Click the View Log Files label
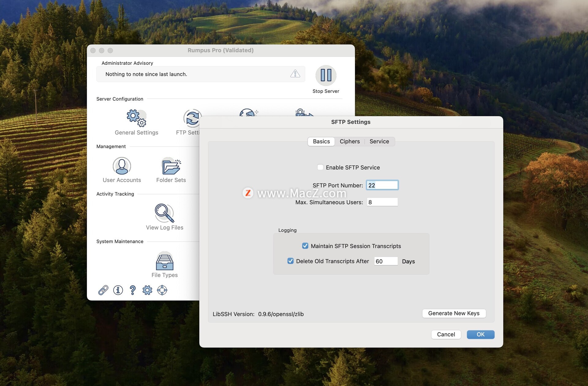The height and width of the screenshot is (386, 588). coord(165,228)
